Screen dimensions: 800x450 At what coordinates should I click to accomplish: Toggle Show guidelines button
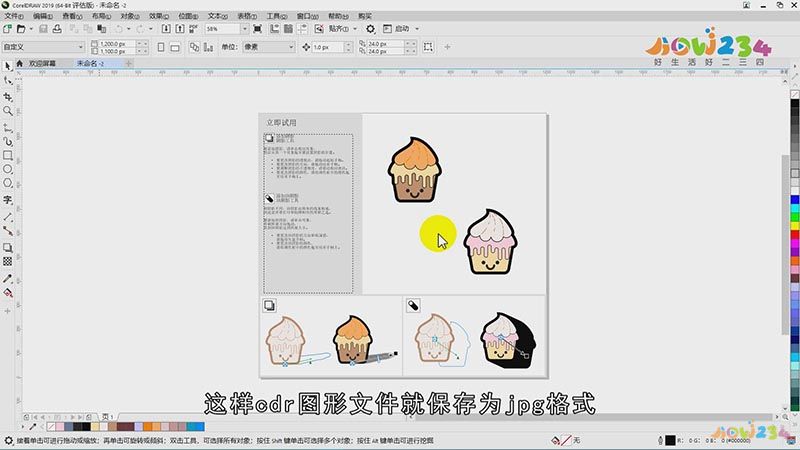302,29
